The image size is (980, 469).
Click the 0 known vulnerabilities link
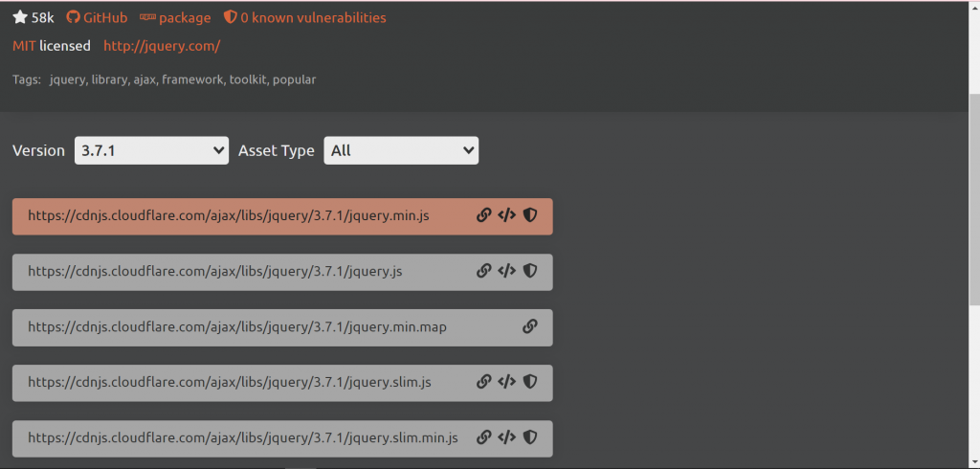pos(305,17)
